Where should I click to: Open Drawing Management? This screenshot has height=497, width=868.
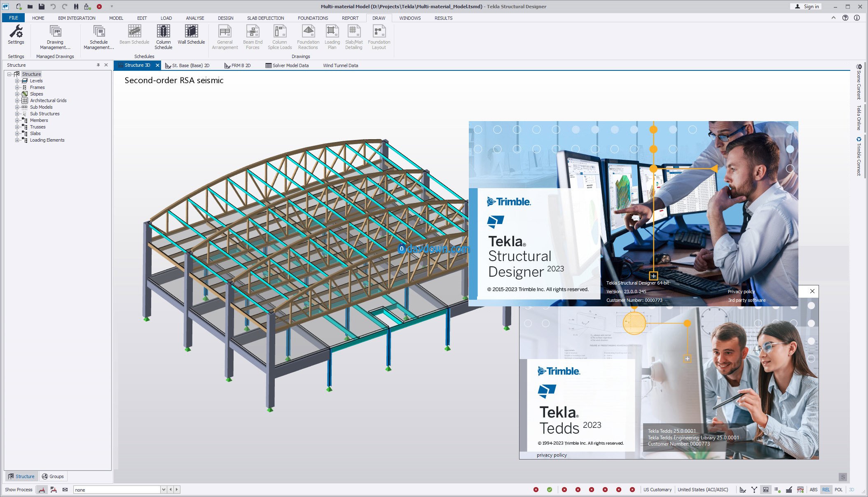(55, 37)
